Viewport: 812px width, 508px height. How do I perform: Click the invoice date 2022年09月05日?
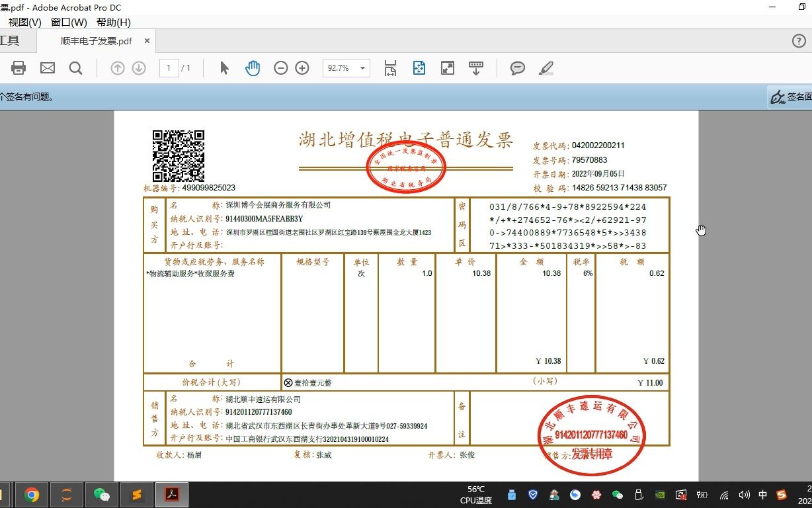(598, 174)
